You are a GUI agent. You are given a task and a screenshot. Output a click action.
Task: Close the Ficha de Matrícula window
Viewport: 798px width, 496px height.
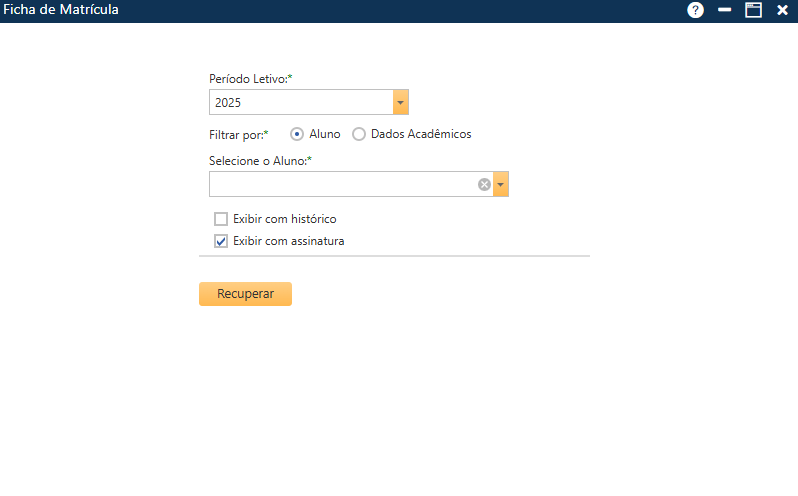click(782, 10)
